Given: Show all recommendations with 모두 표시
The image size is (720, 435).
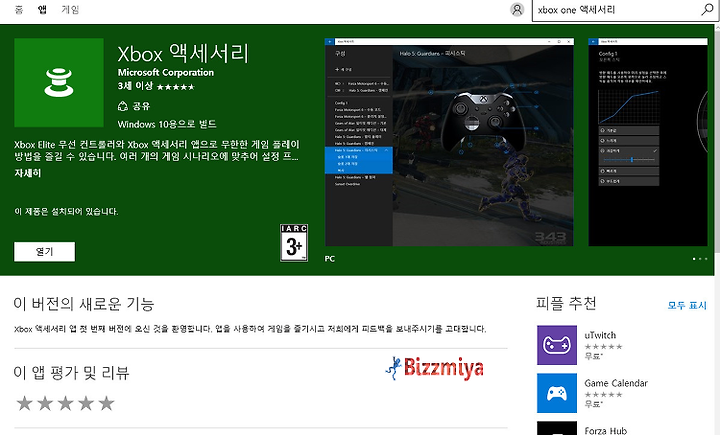Looking at the screenshot, I should point(687,305).
